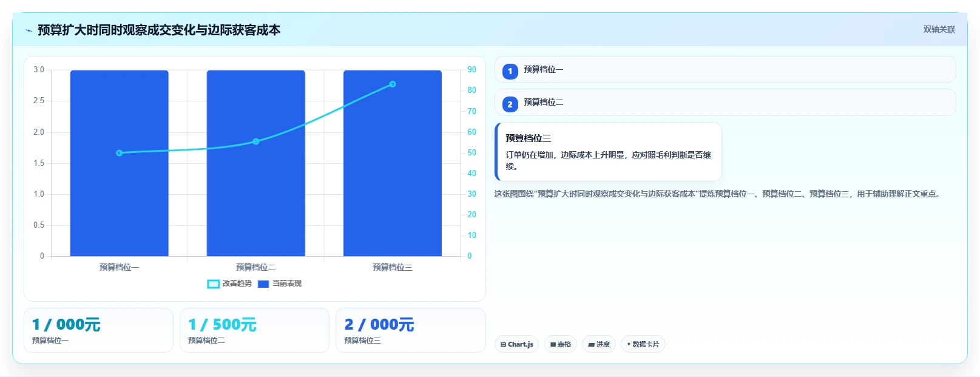Click the description starting 订单仍在增加

(608, 160)
